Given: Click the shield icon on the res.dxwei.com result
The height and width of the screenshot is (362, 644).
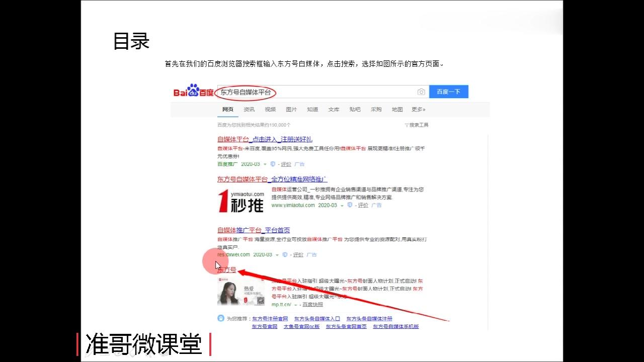Looking at the screenshot, I should click(x=285, y=254).
